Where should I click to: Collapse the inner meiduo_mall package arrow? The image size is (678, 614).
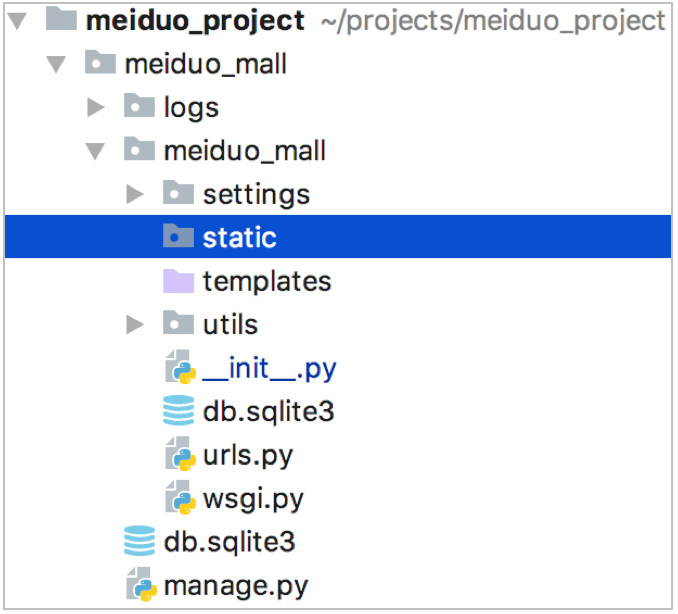[x=96, y=151]
